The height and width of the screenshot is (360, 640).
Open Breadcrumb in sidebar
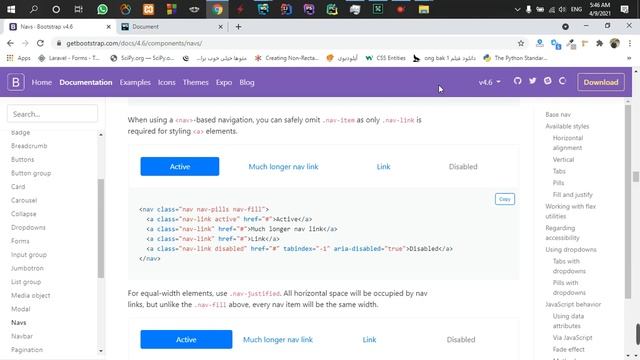tap(29, 146)
